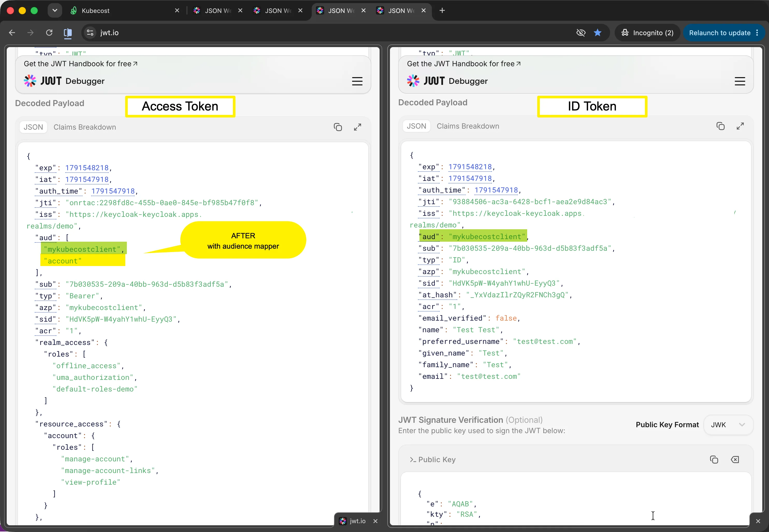The height and width of the screenshot is (532, 769).
Task: Toggle the blue bookmark star
Action: (x=598, y=33)
